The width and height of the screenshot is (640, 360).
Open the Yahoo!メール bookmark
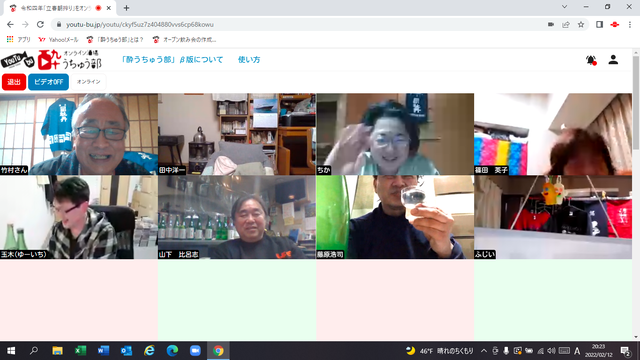click(x=58, y=40)
